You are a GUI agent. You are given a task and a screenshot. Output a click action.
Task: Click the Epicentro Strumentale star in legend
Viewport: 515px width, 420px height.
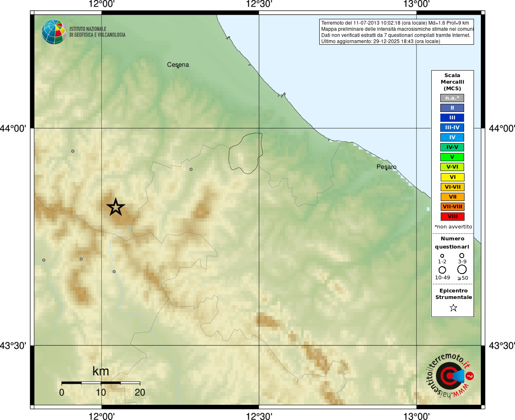pyautogui.click(x=453, y=308)
